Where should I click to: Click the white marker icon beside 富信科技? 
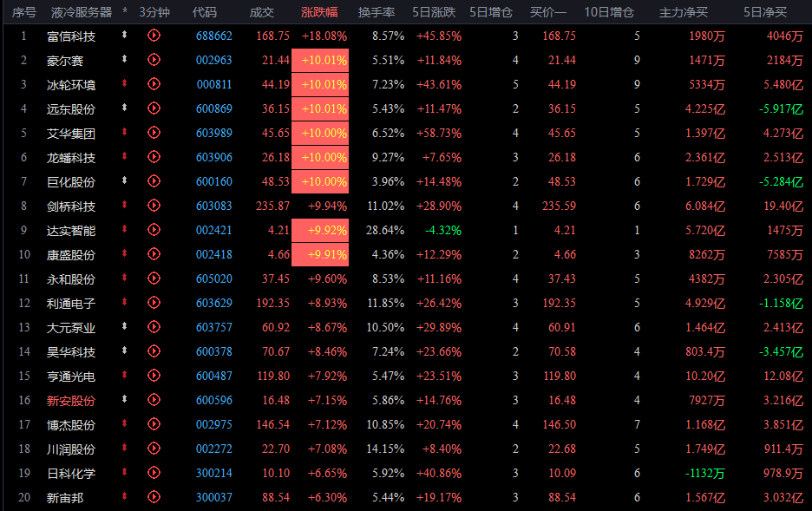tap(124, 35)
